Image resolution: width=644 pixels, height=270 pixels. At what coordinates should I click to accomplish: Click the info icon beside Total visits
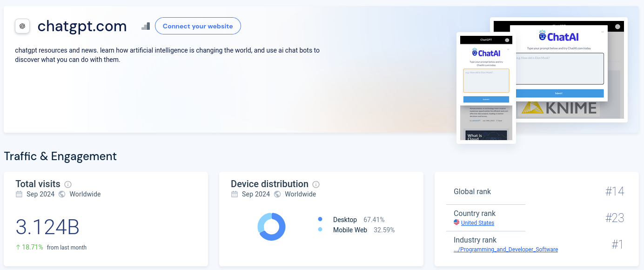pyautogui.click(x=68, y=184)
